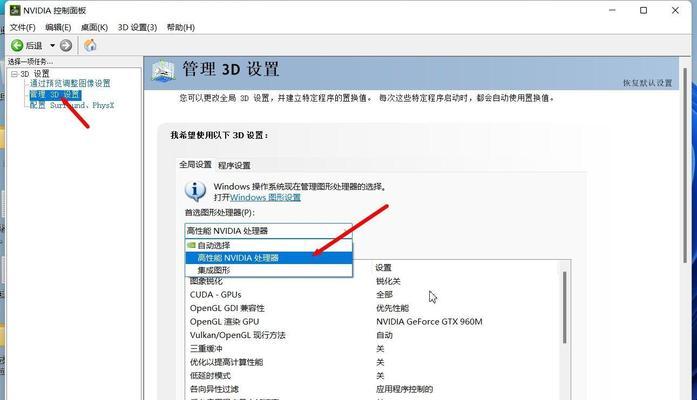Open the 文件(F) menu
This screenshot has width=697, height=400.
pyautogui.click(x=22, y=28)
